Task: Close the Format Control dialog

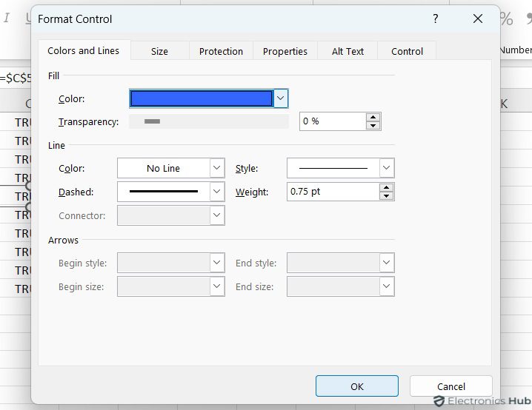Action: pyautogui.click(x=478, y=19)
